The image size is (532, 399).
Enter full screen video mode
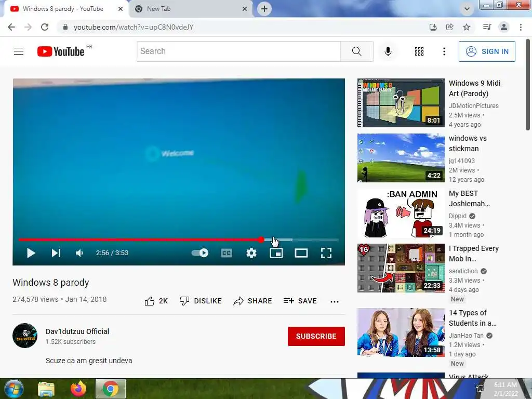tap(326, 253)
